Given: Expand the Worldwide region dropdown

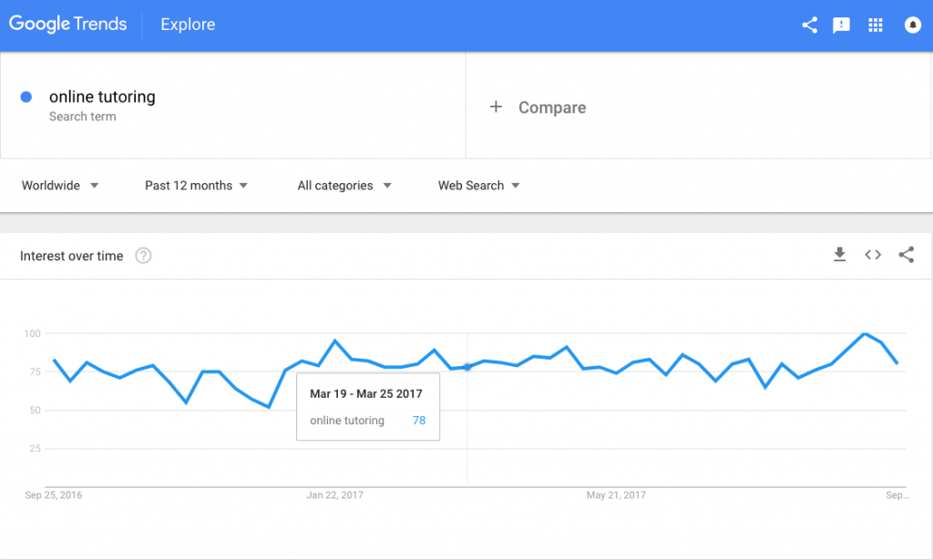Looking at the screenshot, I should [x=60, y=186].
